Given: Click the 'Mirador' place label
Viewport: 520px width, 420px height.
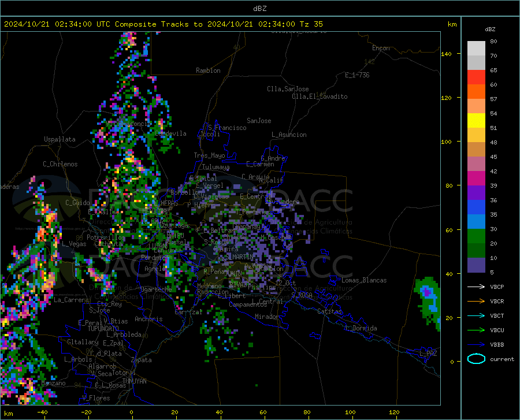Looking at the screenshot, I should 267,317.
